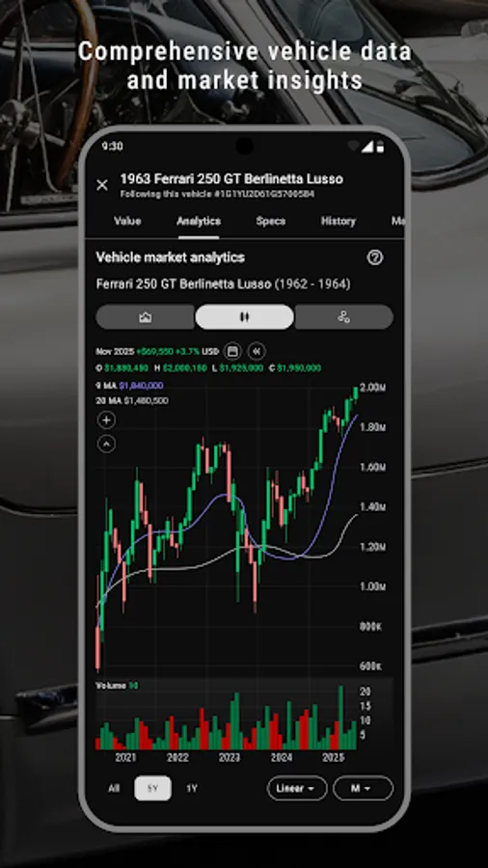This screenshot has height=868, width=488.
Task: Click the 'Following this vehicle' subtitle
Action: click(x=217, y=194)
